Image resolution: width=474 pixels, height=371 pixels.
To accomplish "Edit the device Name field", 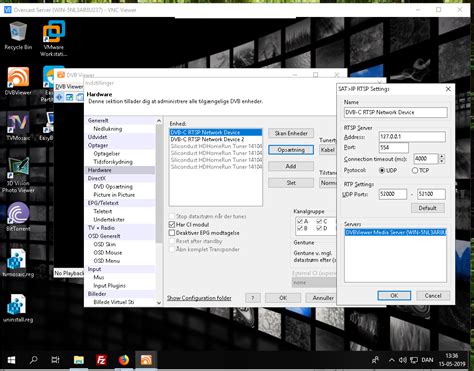I will click(x=396, y=112).
